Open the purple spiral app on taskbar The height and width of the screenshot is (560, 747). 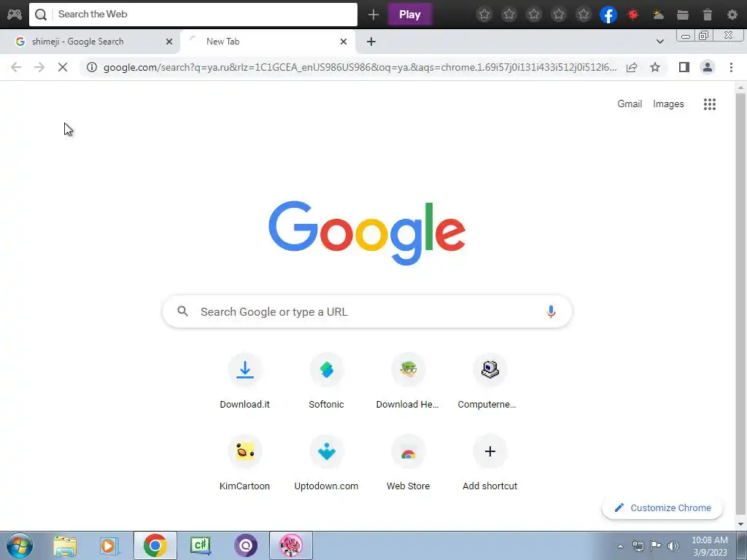[246, 545]
